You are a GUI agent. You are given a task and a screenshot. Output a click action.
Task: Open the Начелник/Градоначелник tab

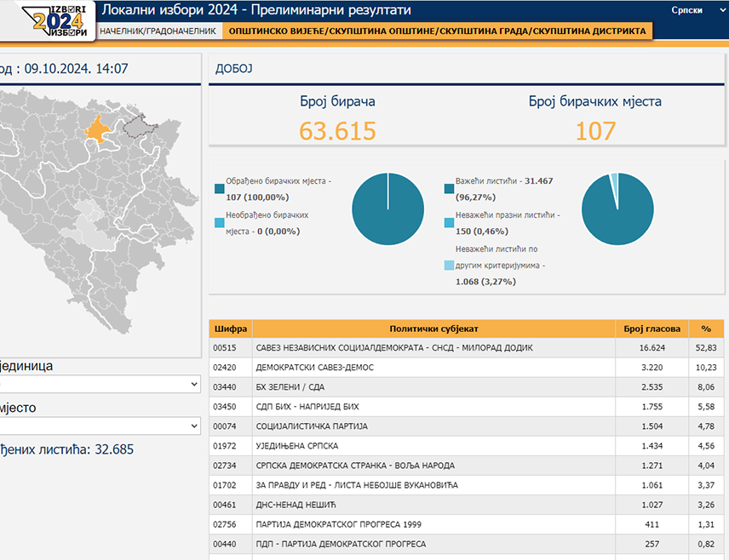[157, 31]
